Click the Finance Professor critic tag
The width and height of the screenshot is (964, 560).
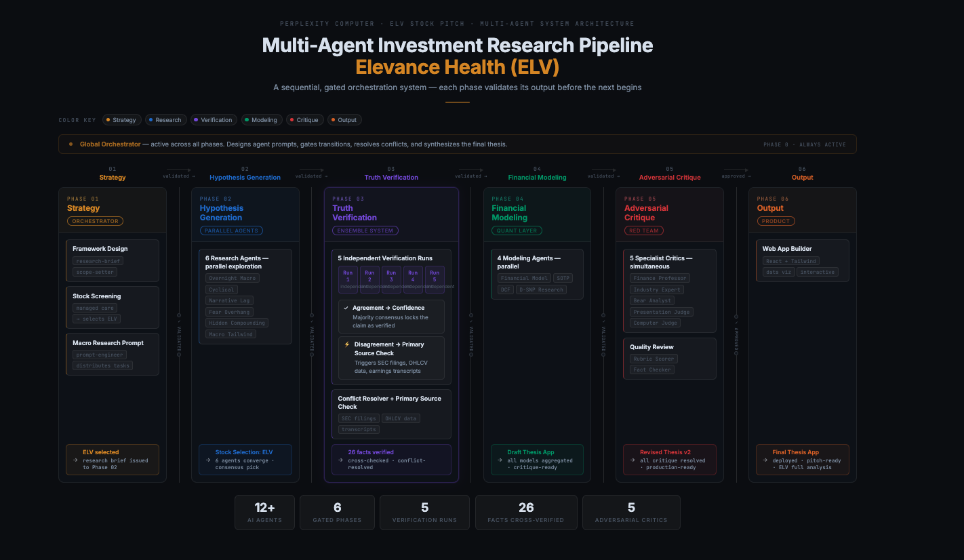point(660,278)
